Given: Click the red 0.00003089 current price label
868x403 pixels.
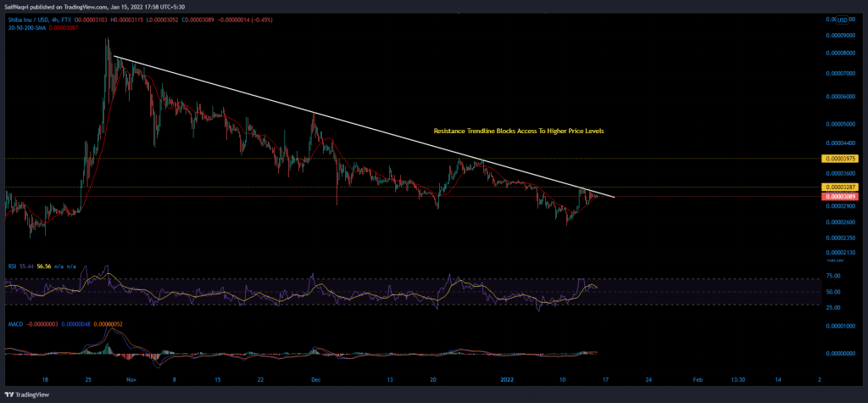Looking at the screenshot, I should pyautogui.click(x=842, y=196).
